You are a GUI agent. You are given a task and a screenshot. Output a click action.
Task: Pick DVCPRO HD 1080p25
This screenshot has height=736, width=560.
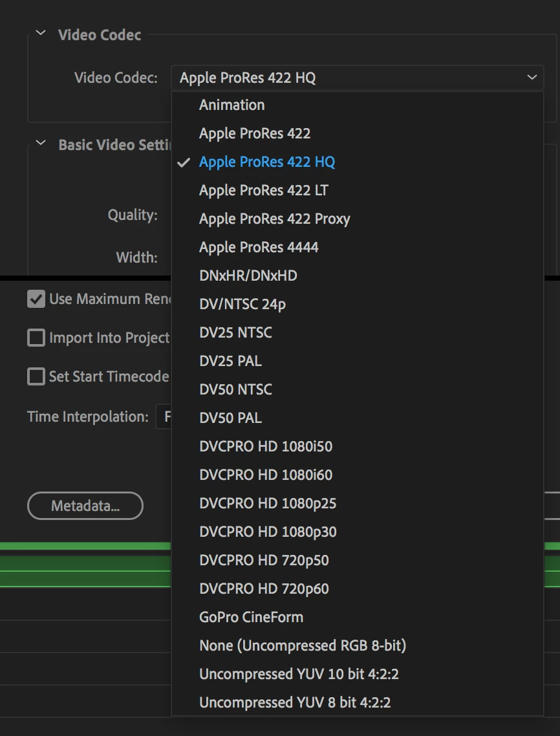coord(357,504)
